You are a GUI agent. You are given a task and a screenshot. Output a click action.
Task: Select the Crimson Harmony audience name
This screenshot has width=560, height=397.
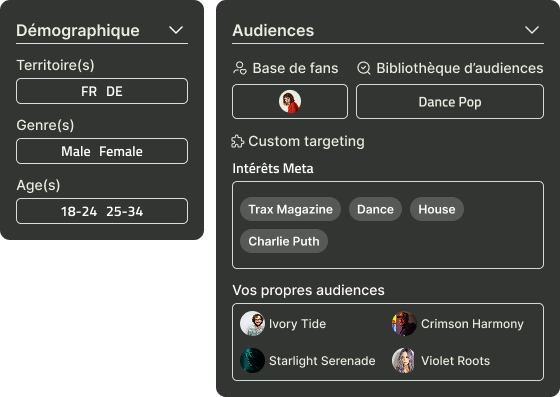(x=472, y=323)
